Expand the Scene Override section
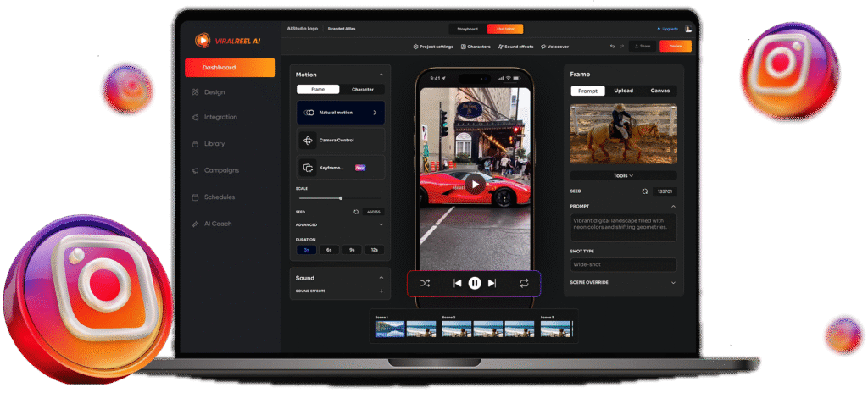 [x=673, y=282]
